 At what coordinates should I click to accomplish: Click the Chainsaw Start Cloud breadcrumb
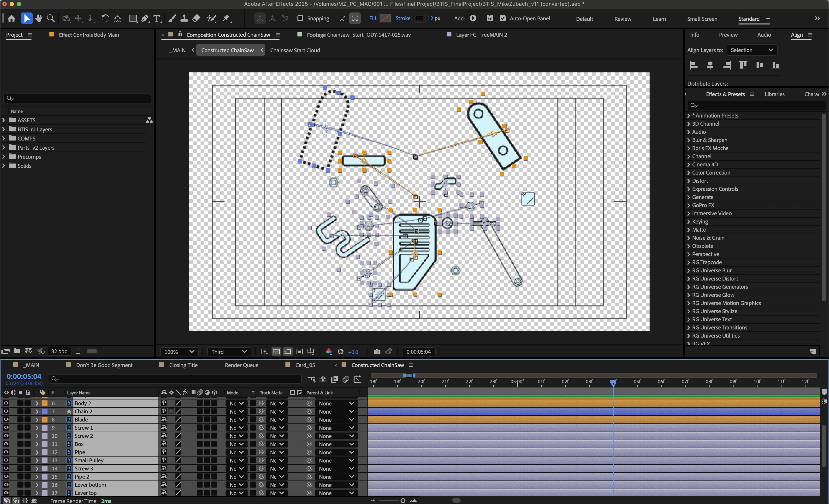(295, 50)
